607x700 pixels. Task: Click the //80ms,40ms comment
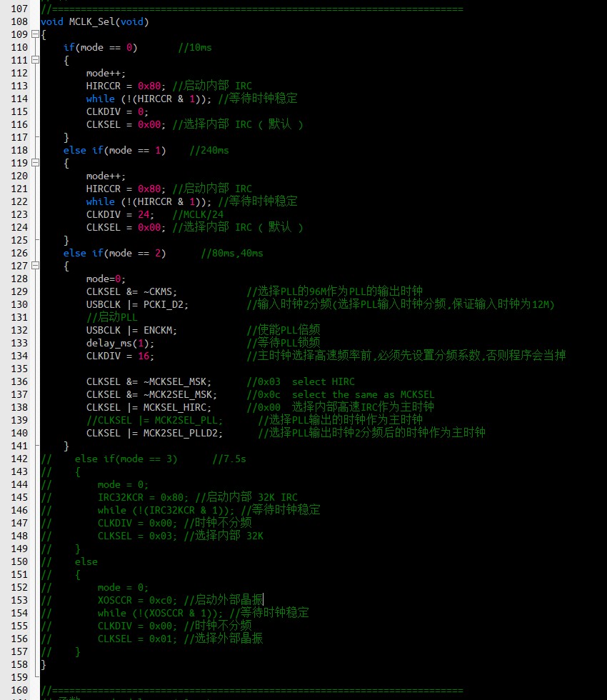(x=232, y=253)
